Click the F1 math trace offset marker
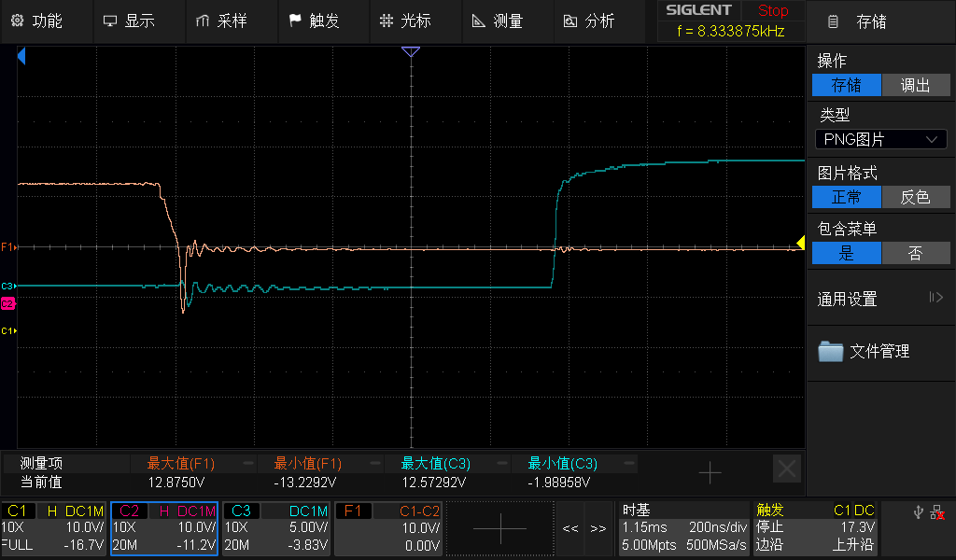Viewport: 956px width, 560px height. (8, 246)
